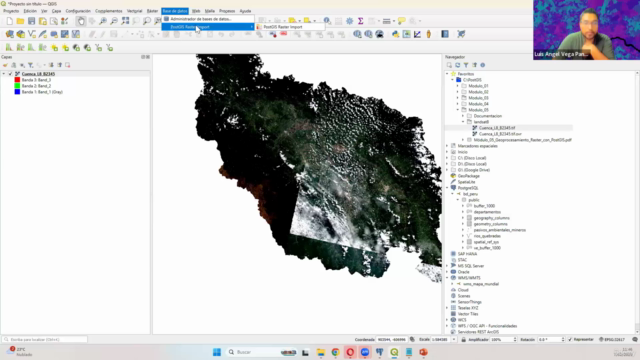Viewport: 640px width, 360px height.
Task: Click the EPSG:32617 CRS button
Action: (x=612, y=340)
